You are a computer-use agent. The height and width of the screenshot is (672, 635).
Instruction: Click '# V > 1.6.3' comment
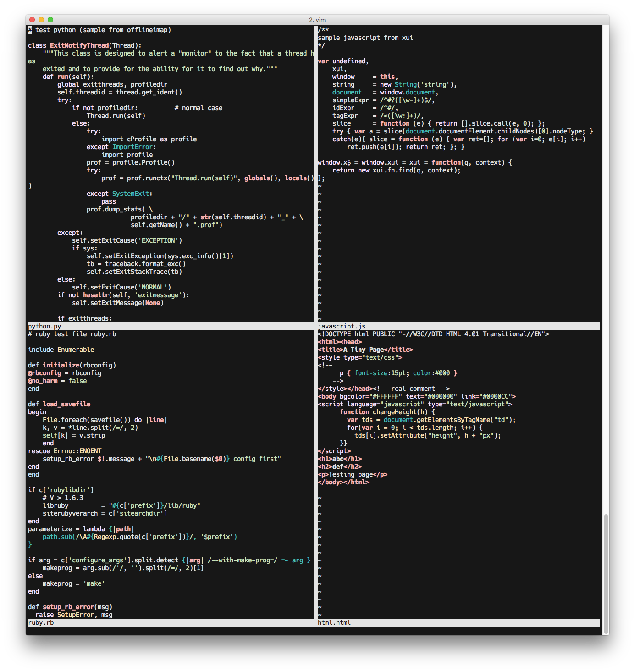point(63,498)
